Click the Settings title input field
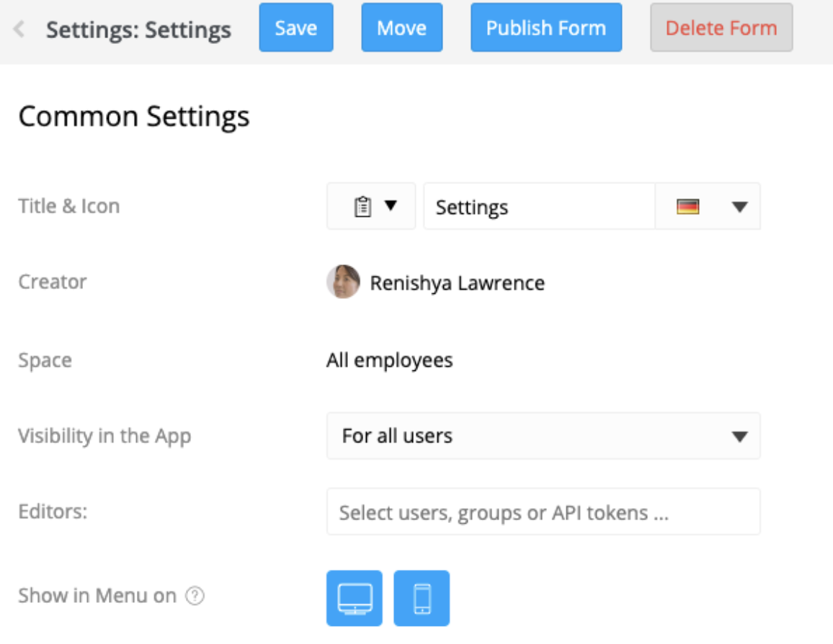This screenshot has height=644, width=833. (539, 206)
